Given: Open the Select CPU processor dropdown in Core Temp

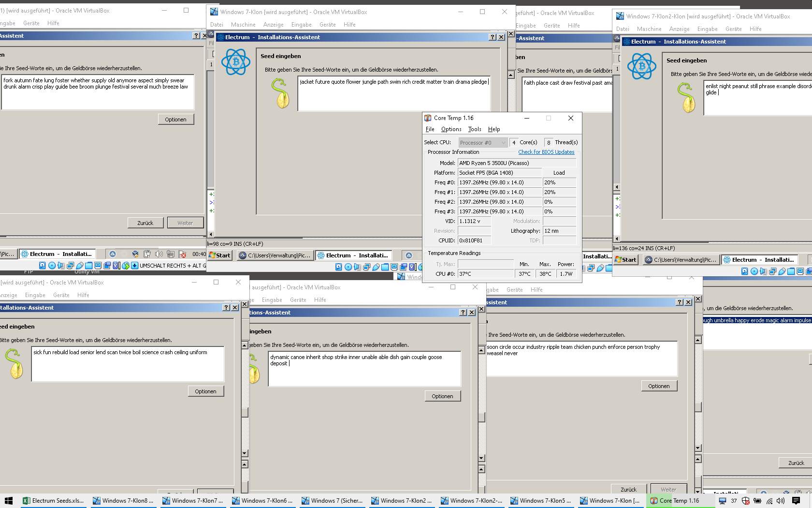Looking at the screenshot, I should (482, 142).
